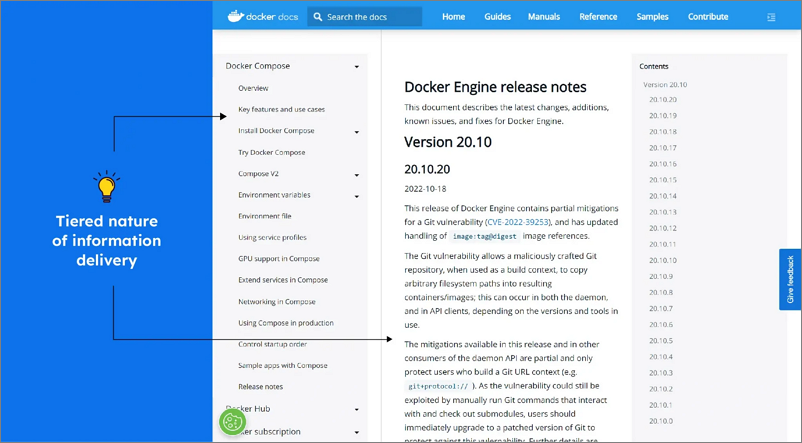The height and width of the screenshot is (443, 802).
Task: Jump to 20.10.2 in Contents
Action: 661,389
